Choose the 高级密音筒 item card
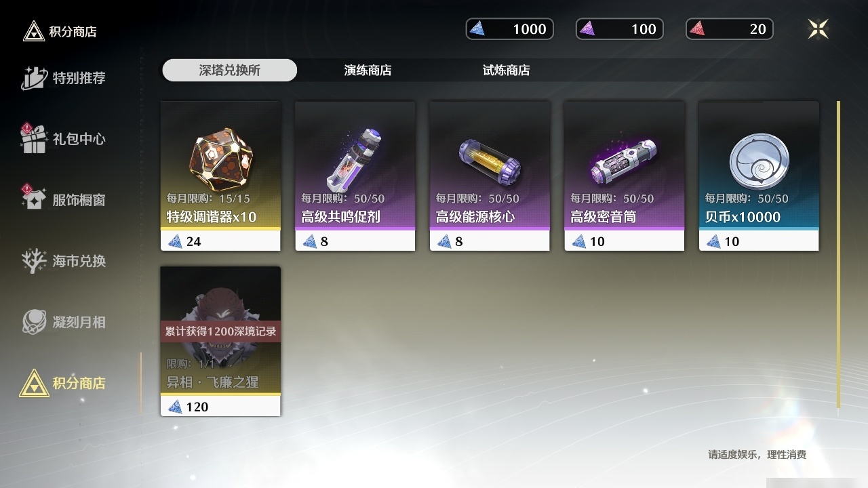Viewport: 868px width, 488px height. coord(625,176)
